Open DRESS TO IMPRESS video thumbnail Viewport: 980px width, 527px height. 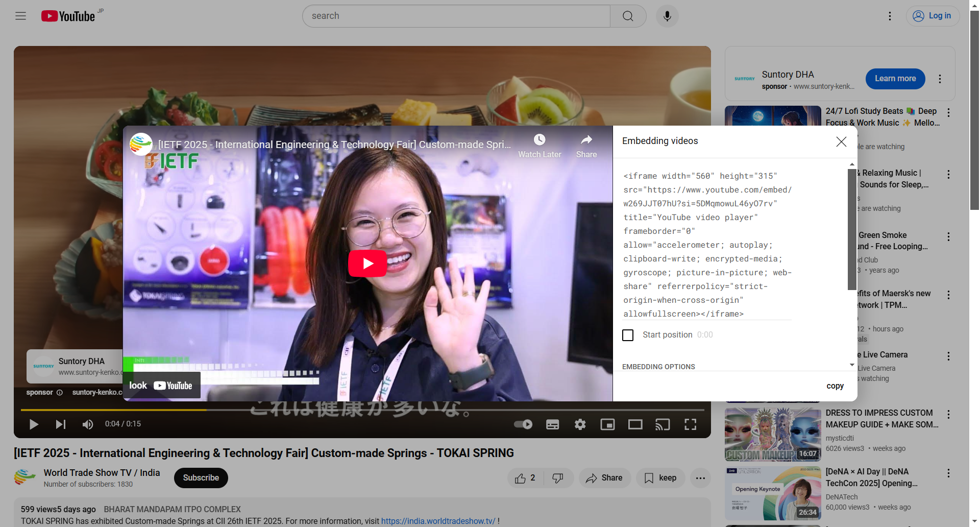[773, 435]
